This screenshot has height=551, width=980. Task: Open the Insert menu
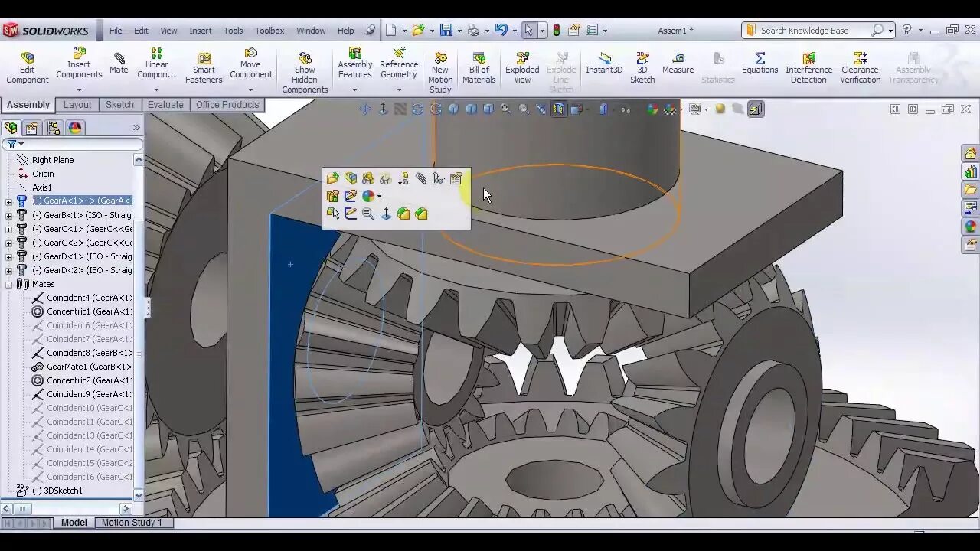[201, 31]
